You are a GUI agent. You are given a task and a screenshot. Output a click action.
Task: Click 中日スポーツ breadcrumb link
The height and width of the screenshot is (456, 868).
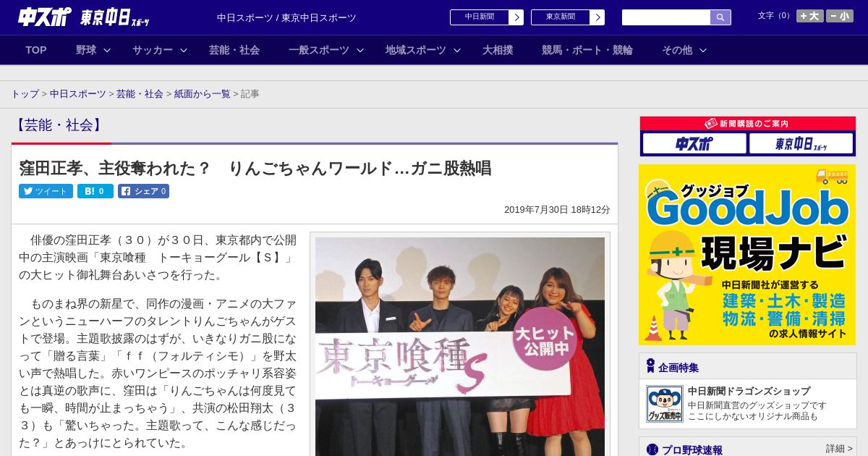click(77, 94)
